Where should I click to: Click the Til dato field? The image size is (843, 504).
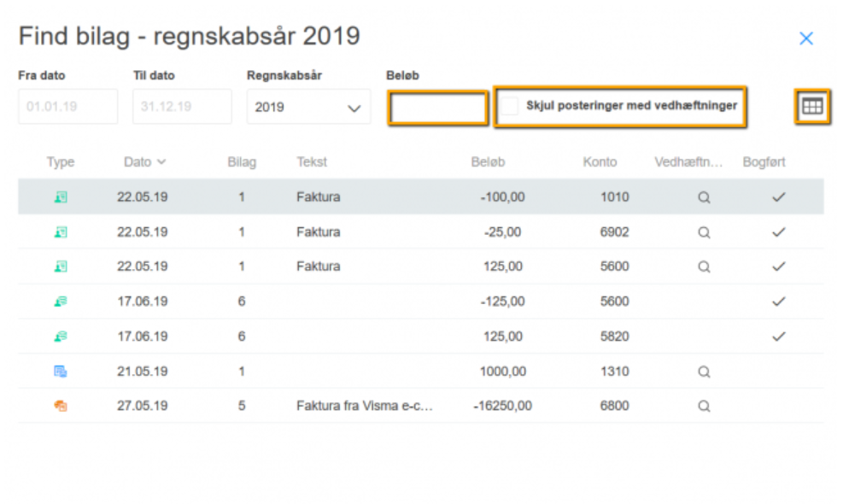182,108
